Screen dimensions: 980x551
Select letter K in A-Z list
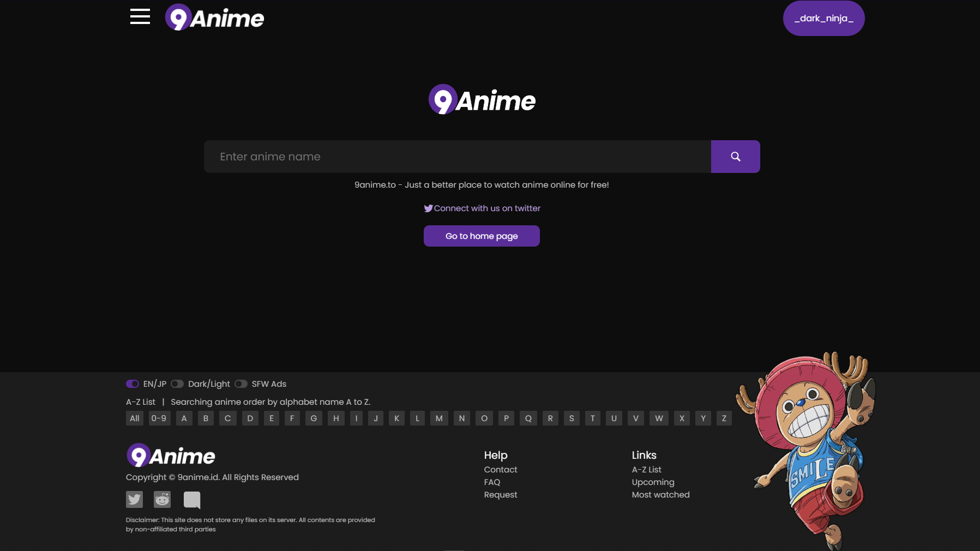coord(396,418)
